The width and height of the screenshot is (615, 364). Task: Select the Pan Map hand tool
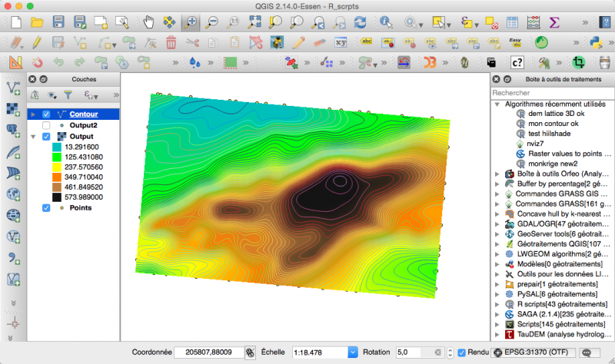(150, 22)
